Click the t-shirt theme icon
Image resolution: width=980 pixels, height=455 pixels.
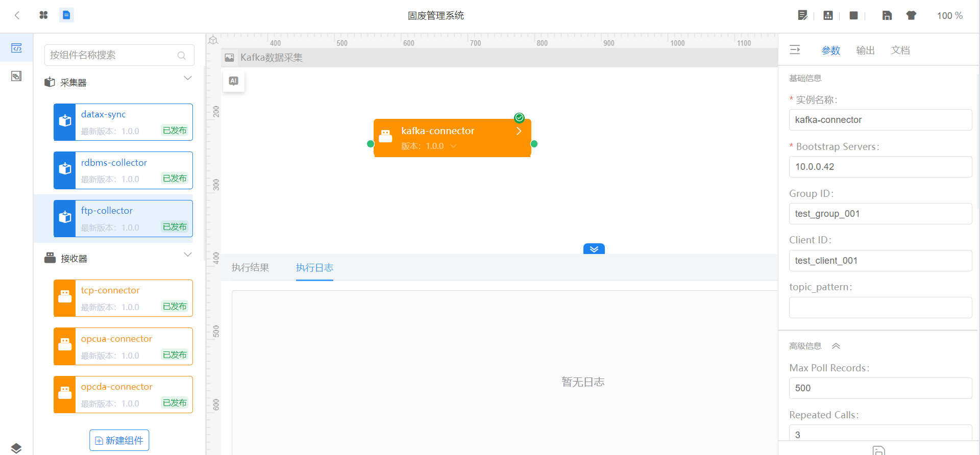click(x=911, y=15)
